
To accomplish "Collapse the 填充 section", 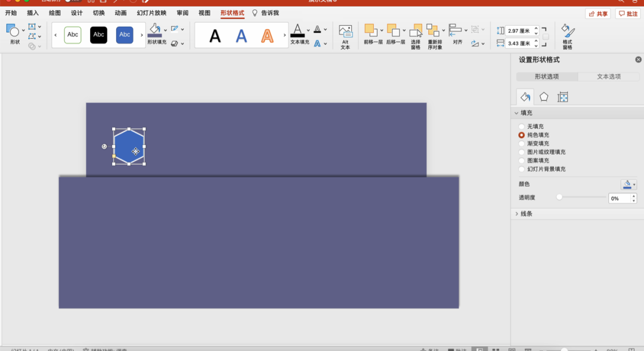I will click(x=516, y=113).
